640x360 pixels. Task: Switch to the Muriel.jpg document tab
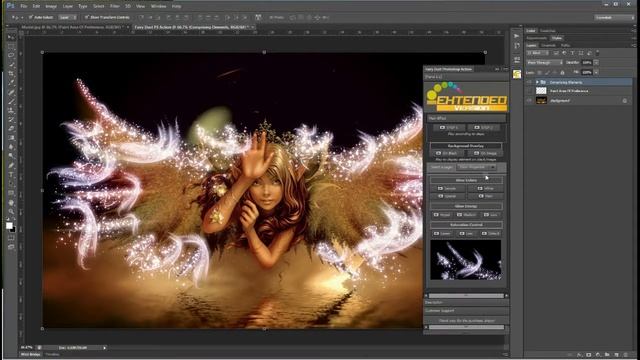[72, 27]
